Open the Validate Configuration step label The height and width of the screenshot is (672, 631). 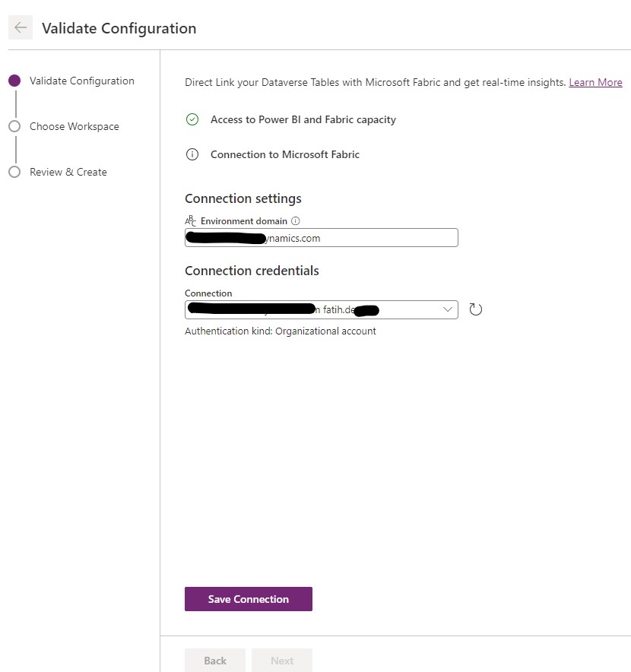[x=82, y=81]
